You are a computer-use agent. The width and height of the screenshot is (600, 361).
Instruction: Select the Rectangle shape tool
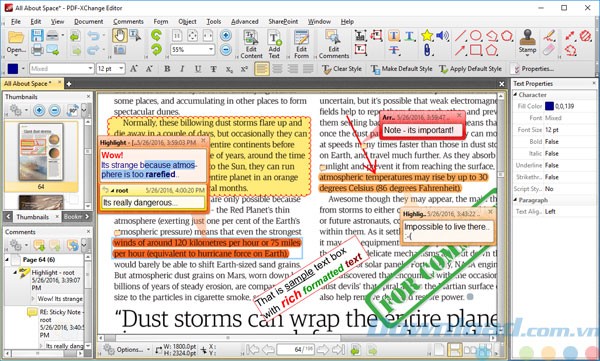pos(475,50)
